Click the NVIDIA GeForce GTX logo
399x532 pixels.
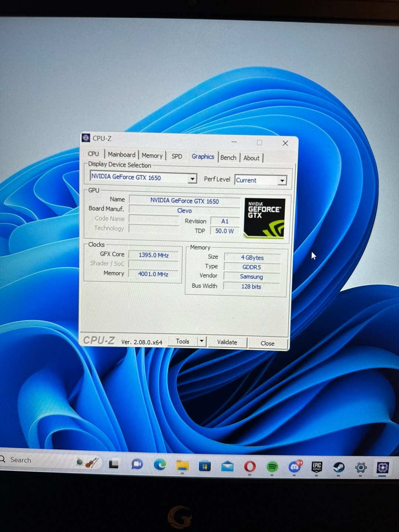(264, 218)
